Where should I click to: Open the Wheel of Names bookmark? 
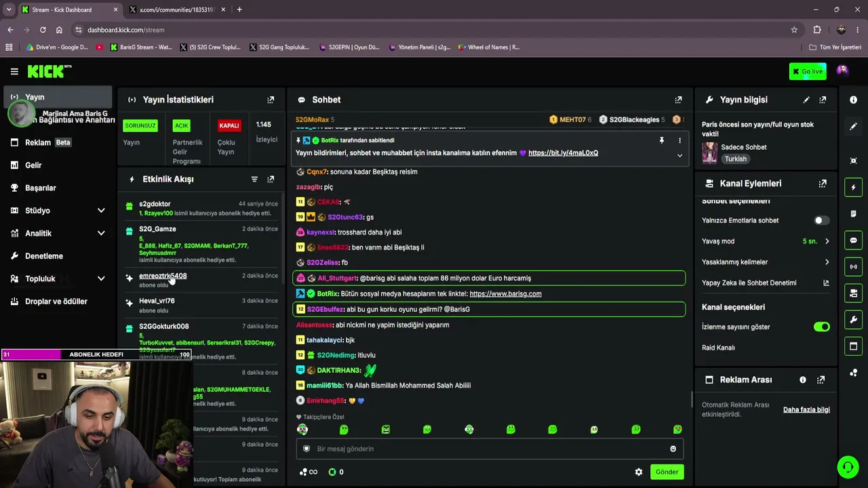pos(488,47)
